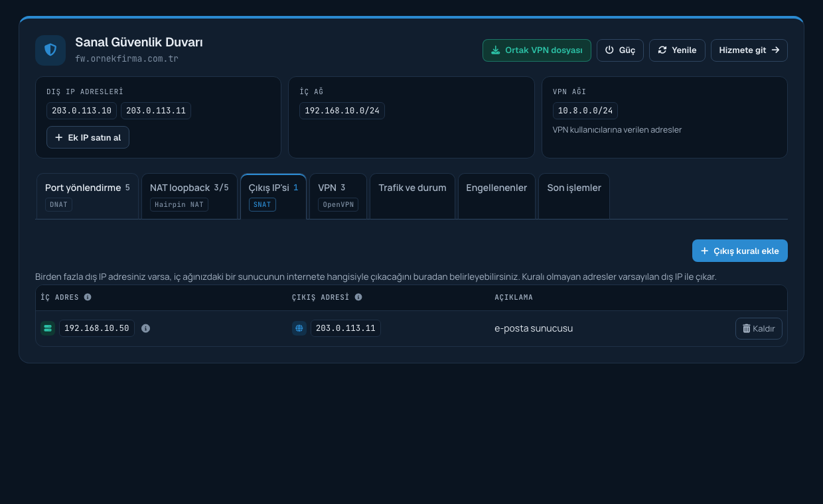Click the VPN kullanıcılarına verilen adresler note
The image size is (823, 504).
[617, 130]
